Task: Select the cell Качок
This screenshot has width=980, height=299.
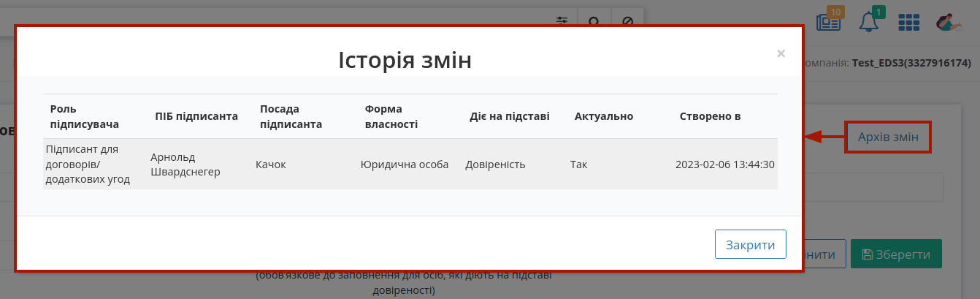Action: coord(271,164)
